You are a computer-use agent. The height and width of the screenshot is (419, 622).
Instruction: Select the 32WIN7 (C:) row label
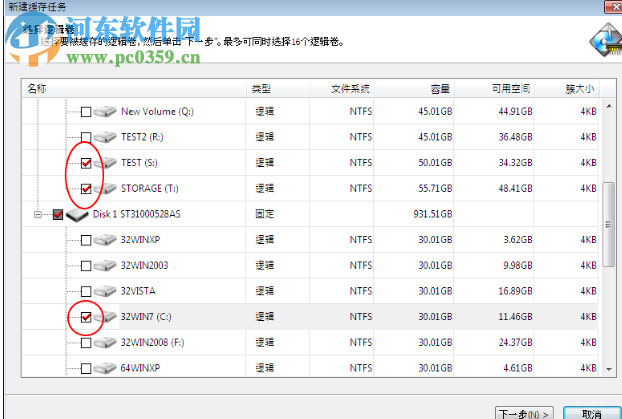(x=146, y=317)
